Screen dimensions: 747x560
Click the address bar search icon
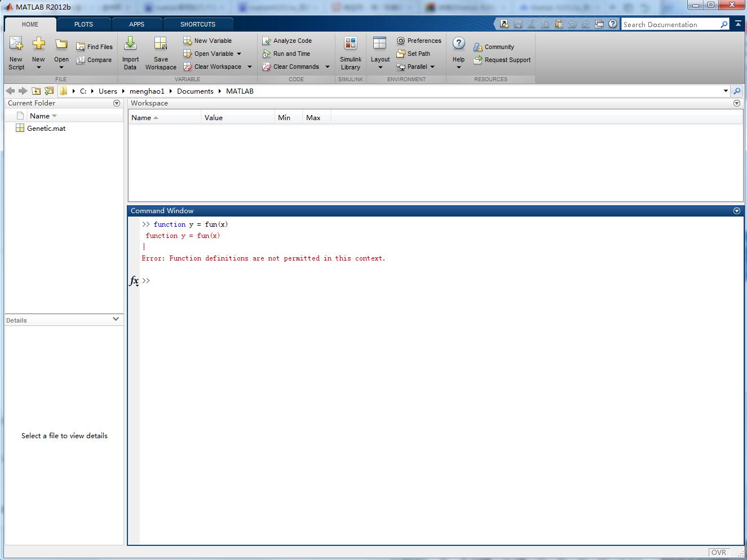pyautogui.click(x=737, y=91)
